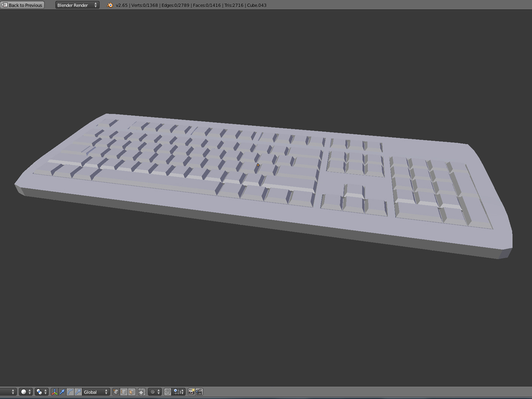The width and height of the screenshot is (532, 399).
Task: Click the orange object origin dot on keyboard
Action: 258,165
